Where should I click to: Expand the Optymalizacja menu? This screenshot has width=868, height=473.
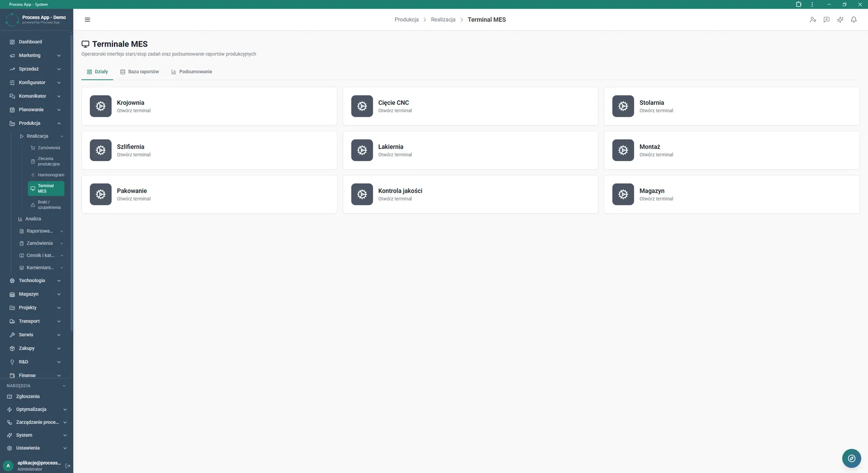coord(36,410)
